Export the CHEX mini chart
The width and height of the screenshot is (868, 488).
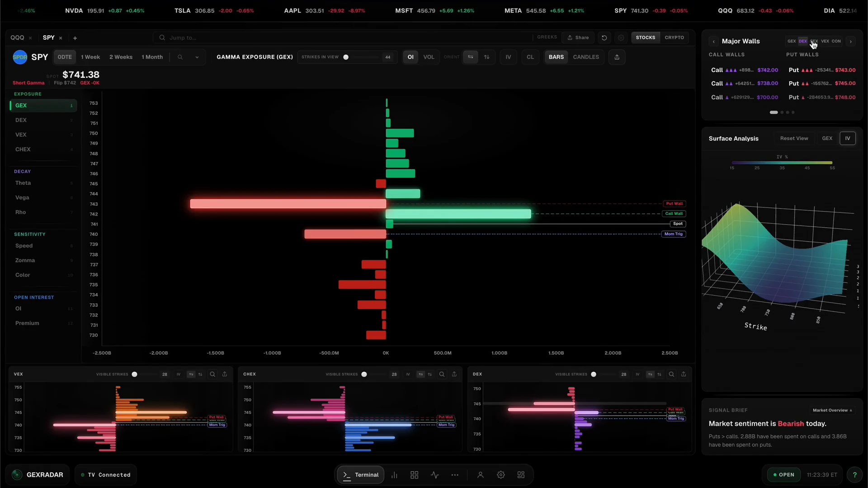pyautogui.click(x=454, y=374)
